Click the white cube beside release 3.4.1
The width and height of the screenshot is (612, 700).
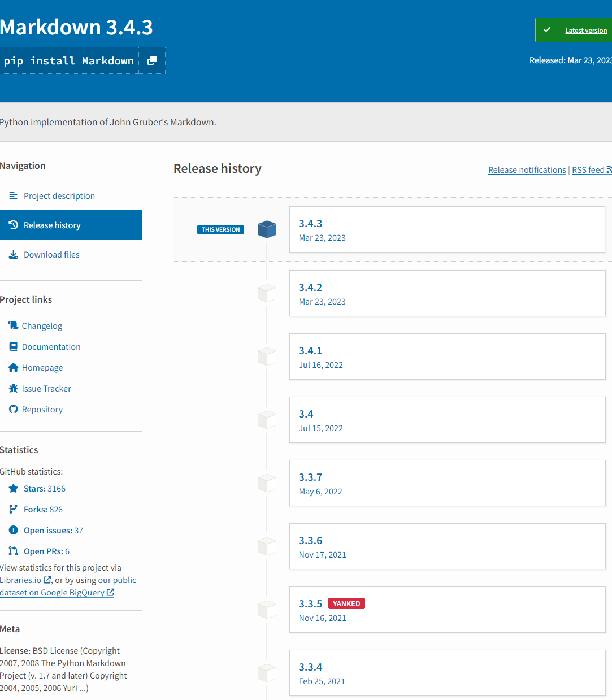[267, 356]
